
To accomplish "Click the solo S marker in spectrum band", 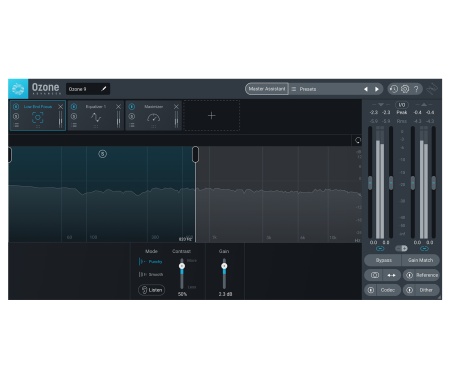I will click(103, 154).
